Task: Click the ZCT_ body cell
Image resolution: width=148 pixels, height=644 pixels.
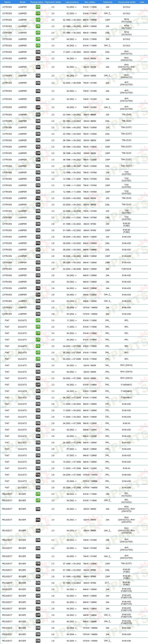Action: pos(107,583)
